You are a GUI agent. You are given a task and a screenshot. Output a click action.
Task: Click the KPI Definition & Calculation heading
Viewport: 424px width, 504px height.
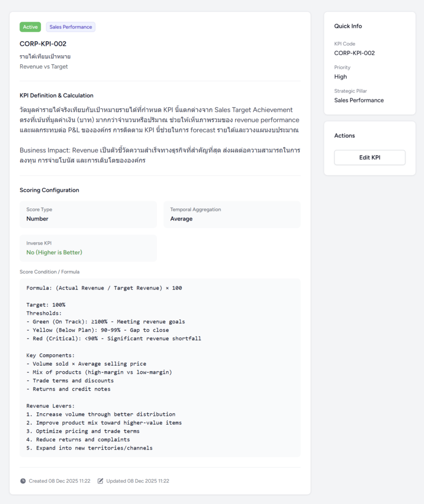[57, 95]
